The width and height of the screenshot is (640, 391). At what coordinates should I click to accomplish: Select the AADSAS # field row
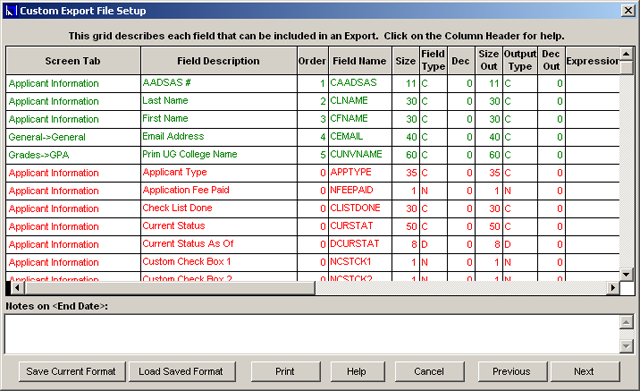[313, 83]
